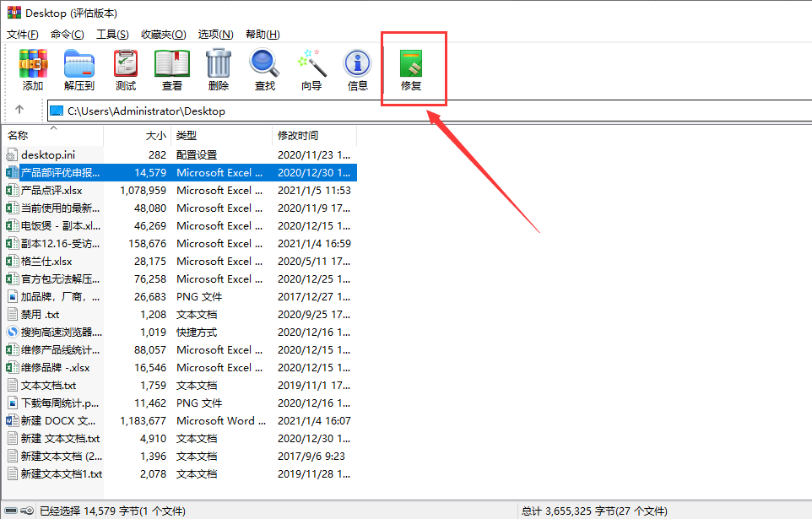Go up one folder level arrow
The image size is (812, 519).
pos(19,110)
